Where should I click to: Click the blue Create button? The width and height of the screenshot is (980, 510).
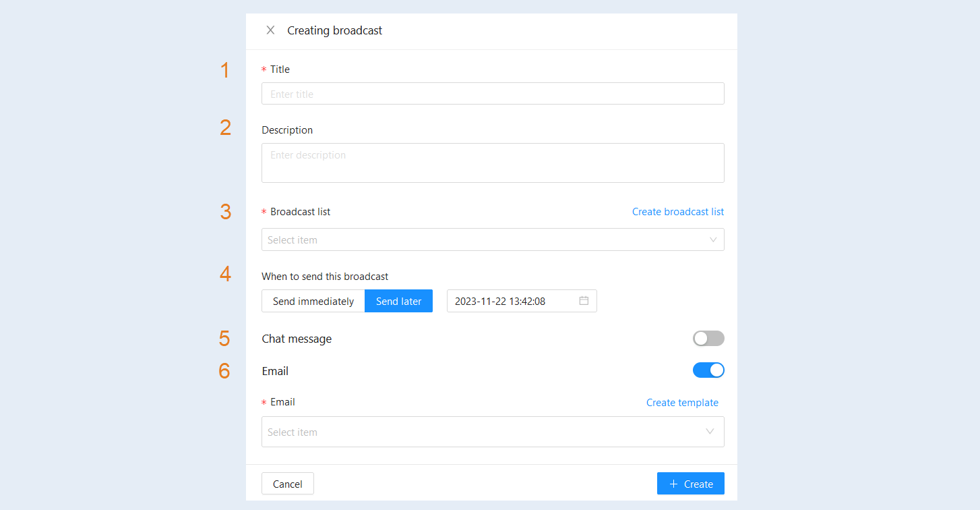pyautogui.click(x=691, y=484)
